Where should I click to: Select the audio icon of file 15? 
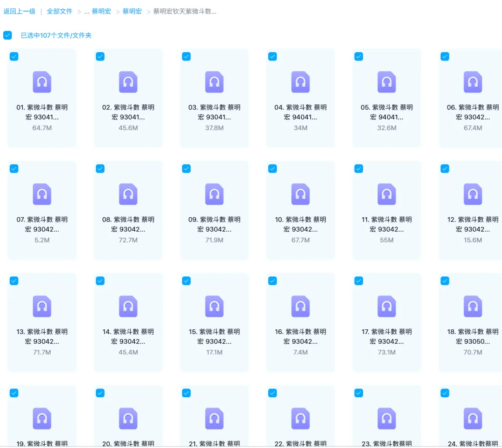click(214, 307)
